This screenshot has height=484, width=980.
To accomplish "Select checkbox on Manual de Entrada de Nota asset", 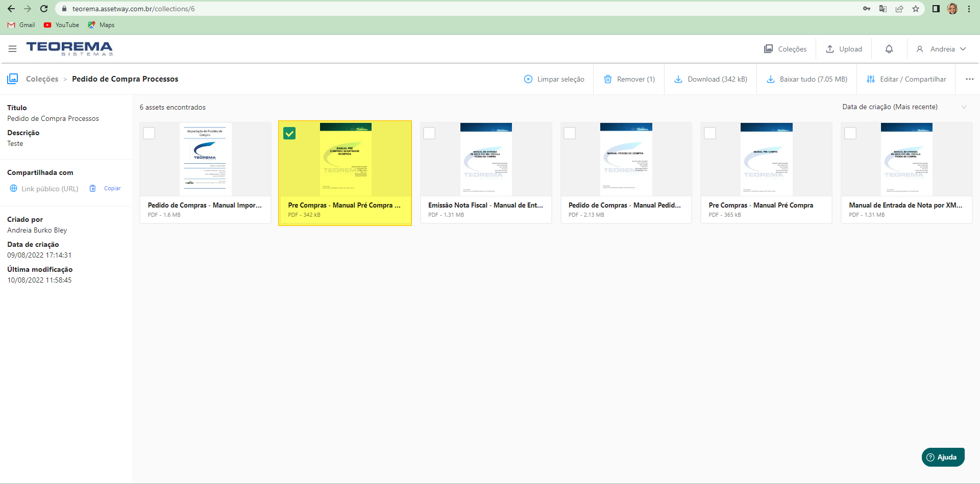I will tap(850, 133).
